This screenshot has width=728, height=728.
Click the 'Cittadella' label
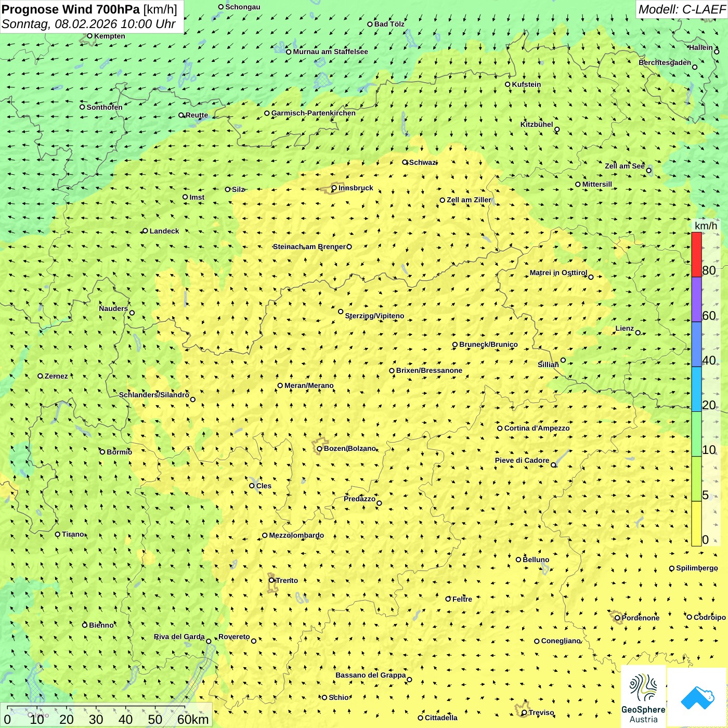[x=441, y=718]
